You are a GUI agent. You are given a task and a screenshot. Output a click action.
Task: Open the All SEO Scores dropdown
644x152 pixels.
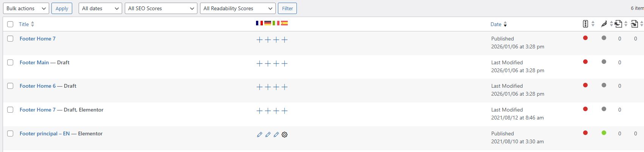click(x=161, y=8)
